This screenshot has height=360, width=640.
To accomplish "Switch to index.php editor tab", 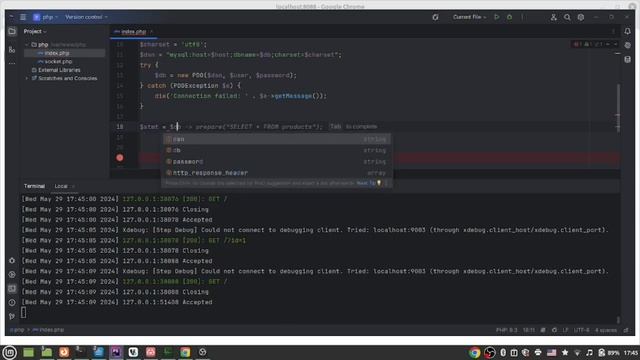I will pos(133,32).
